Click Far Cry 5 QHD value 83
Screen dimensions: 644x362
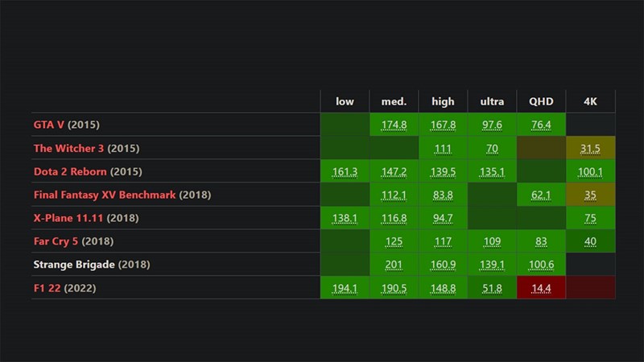541,242
